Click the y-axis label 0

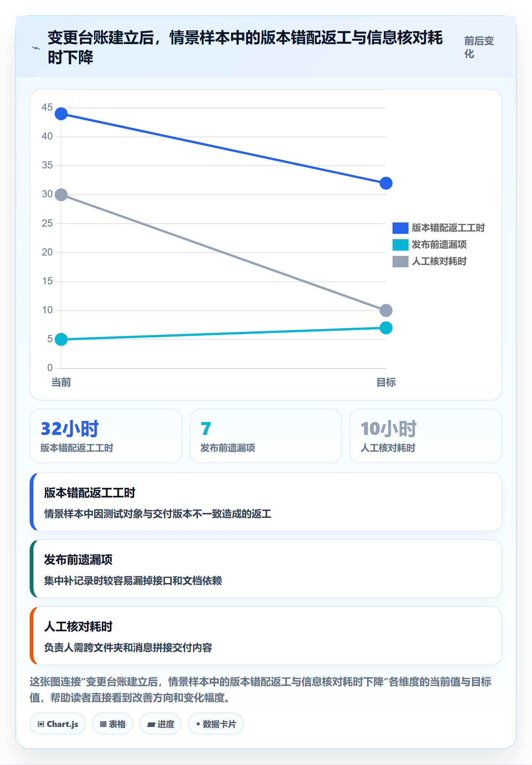50,368
